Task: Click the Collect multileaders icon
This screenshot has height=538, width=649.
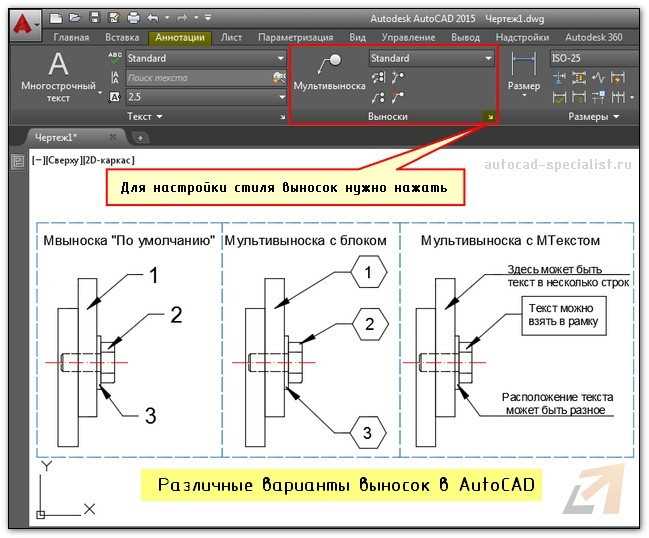Action: (x=378, y=98)
